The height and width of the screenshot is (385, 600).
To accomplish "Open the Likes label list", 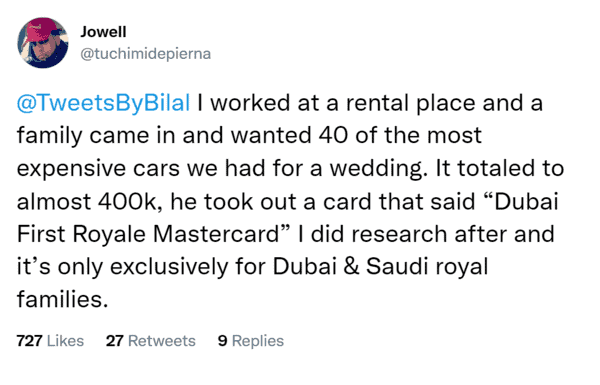I will pos(65,341).
